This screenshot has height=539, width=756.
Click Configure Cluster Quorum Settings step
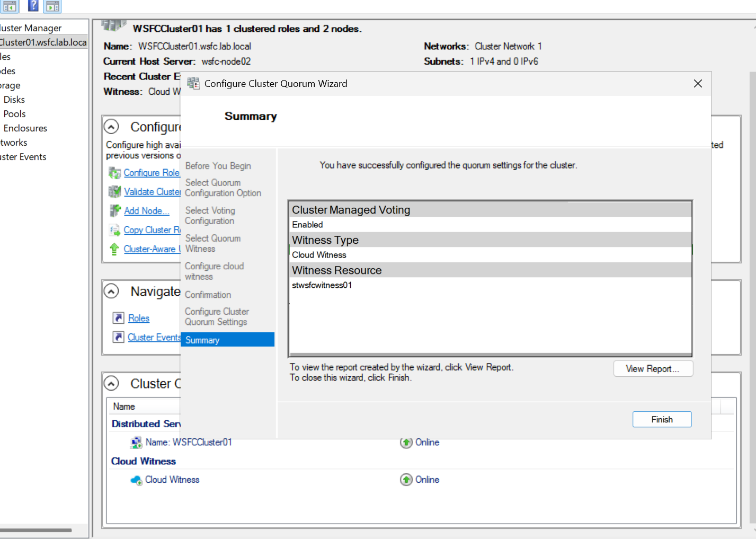[217, 316]
